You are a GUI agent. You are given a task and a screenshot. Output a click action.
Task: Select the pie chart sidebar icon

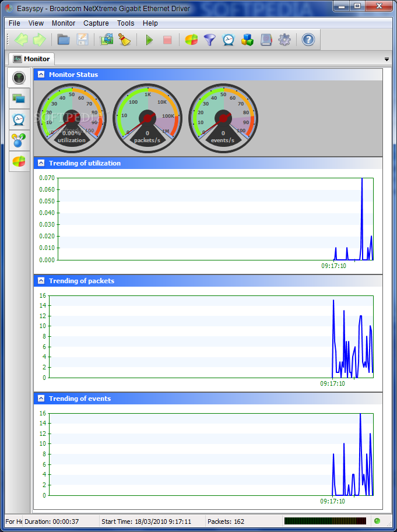tap(19, 161)
